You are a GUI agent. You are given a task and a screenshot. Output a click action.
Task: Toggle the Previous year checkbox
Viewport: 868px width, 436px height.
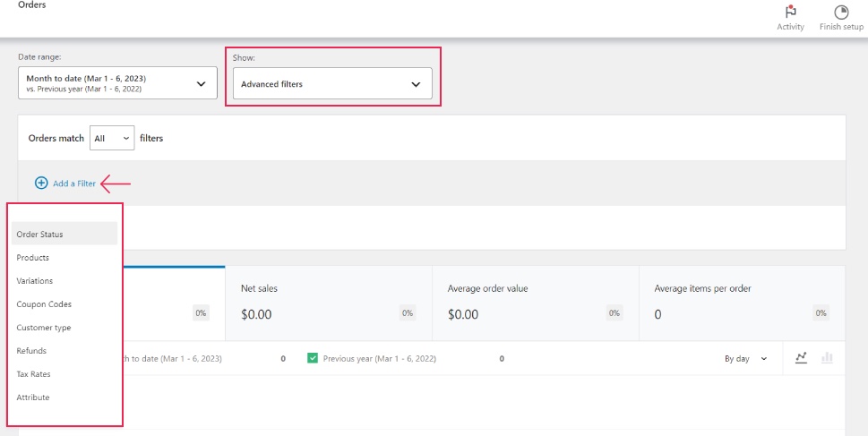pos(313,358)
